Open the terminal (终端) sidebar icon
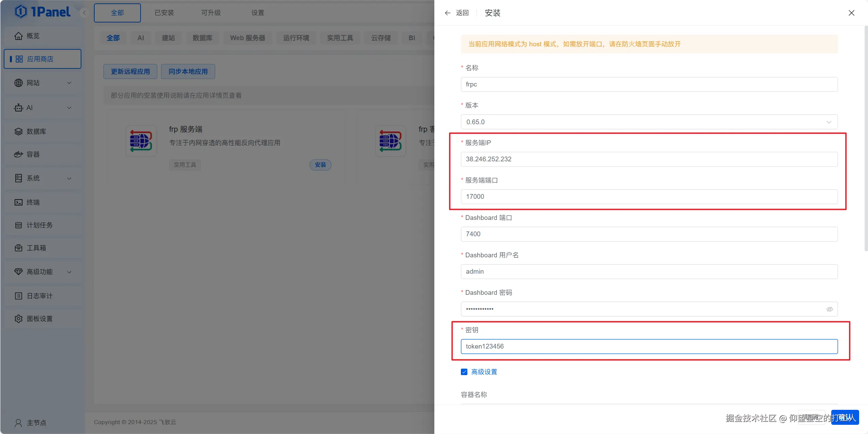This screenshot has width=868, height=434. pyautogui.click(x=18, y=202)
